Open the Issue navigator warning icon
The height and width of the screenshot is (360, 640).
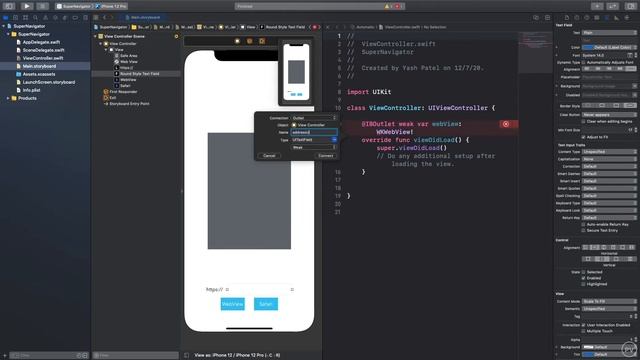[x=45, y=18]
